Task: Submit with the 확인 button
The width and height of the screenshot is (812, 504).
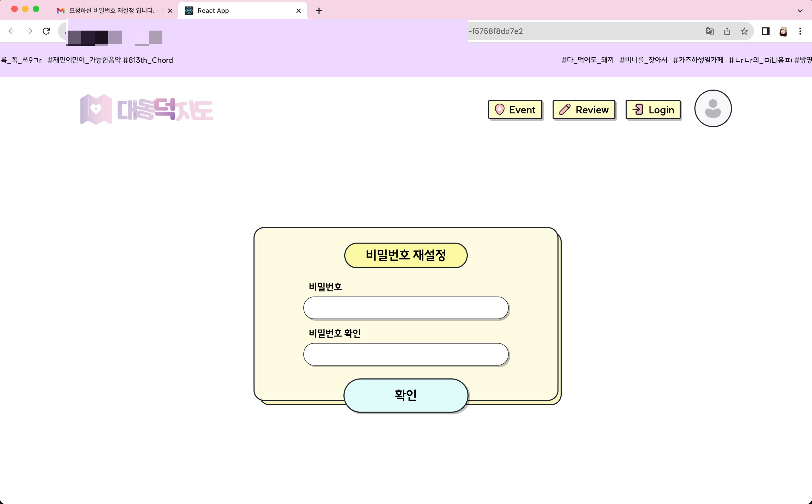Action: 405,395
